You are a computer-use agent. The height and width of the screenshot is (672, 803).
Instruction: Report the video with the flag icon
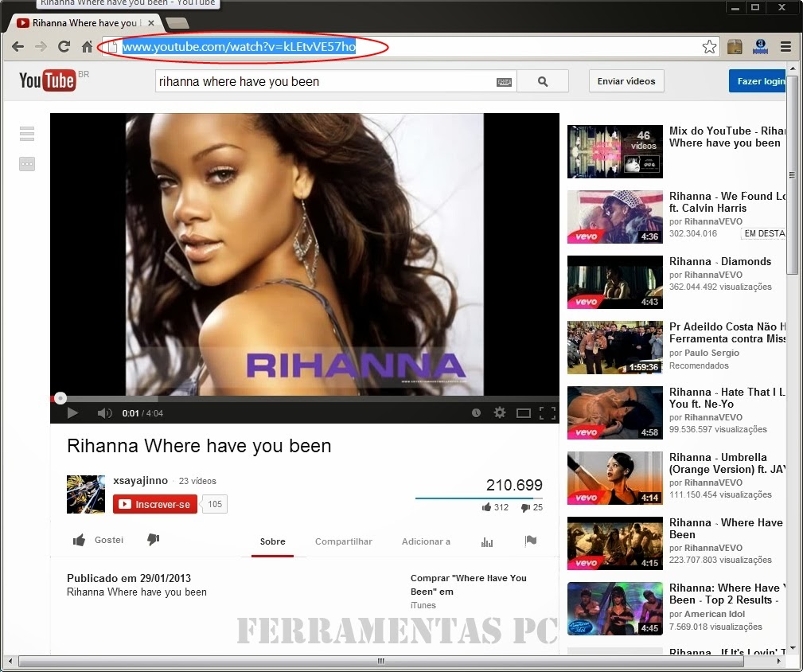531,541
